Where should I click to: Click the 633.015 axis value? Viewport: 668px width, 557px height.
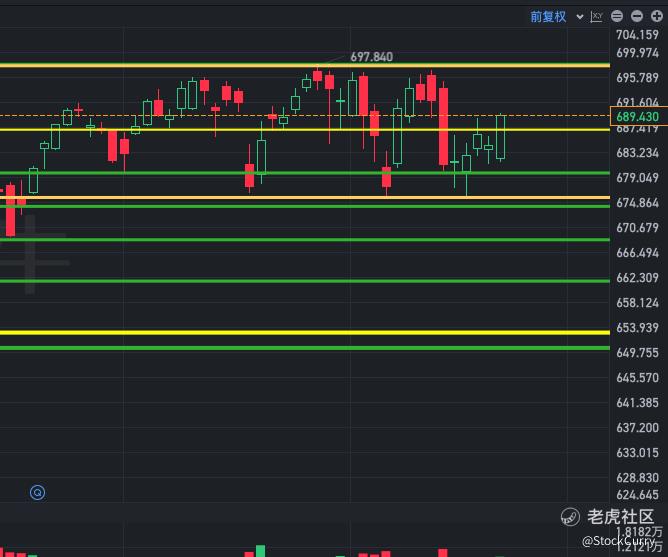637,453
